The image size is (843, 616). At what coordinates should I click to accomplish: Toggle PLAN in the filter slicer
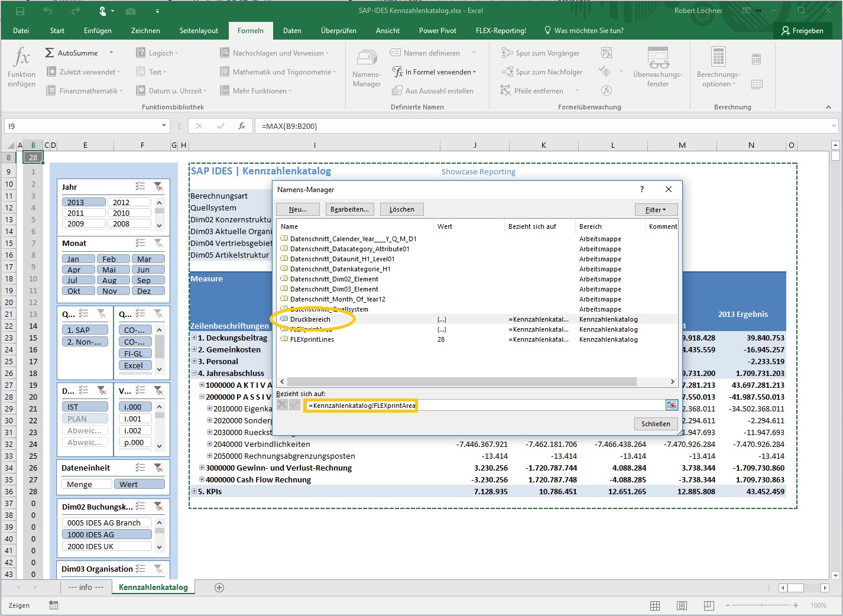(x=85, y=418)
